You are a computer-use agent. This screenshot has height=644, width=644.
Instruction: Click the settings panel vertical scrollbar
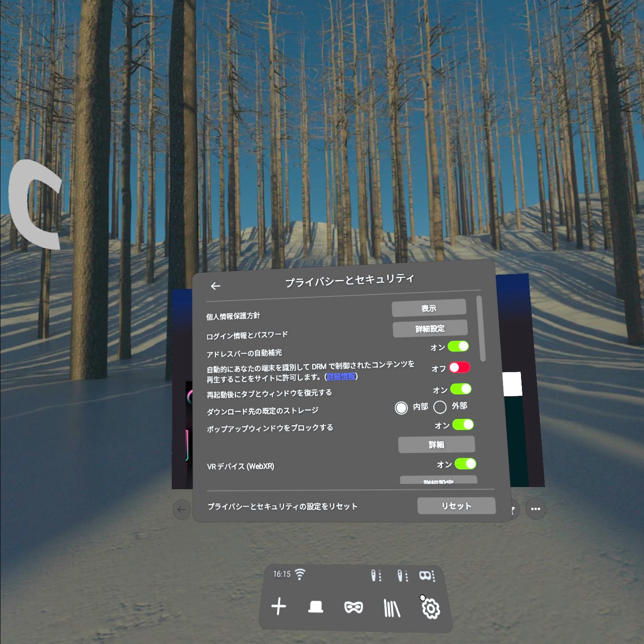point(481,329)
